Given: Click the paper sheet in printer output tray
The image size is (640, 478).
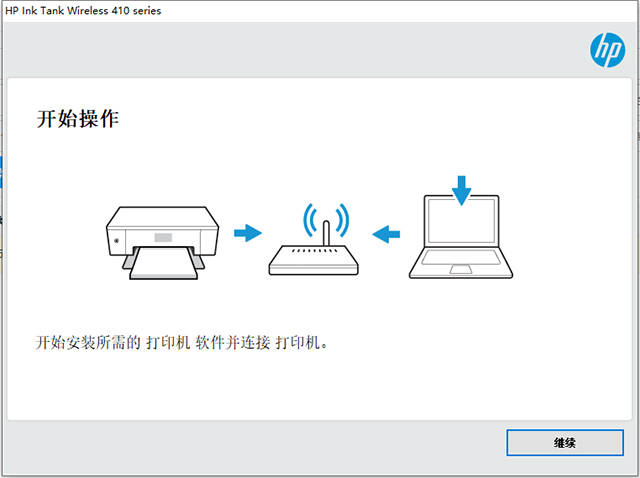Looking at the screenshot, I should 163,263.
